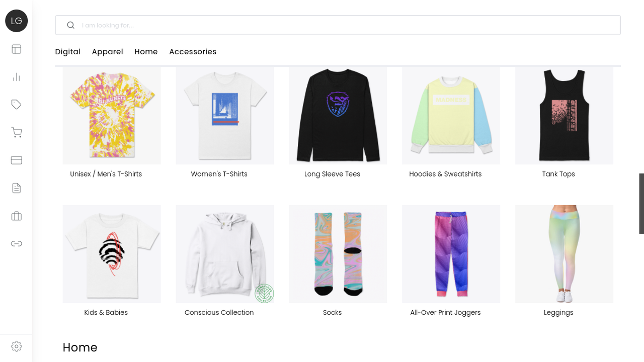
Task: Click the credit card icon in sidebar
Action: (x=16, y=160)
